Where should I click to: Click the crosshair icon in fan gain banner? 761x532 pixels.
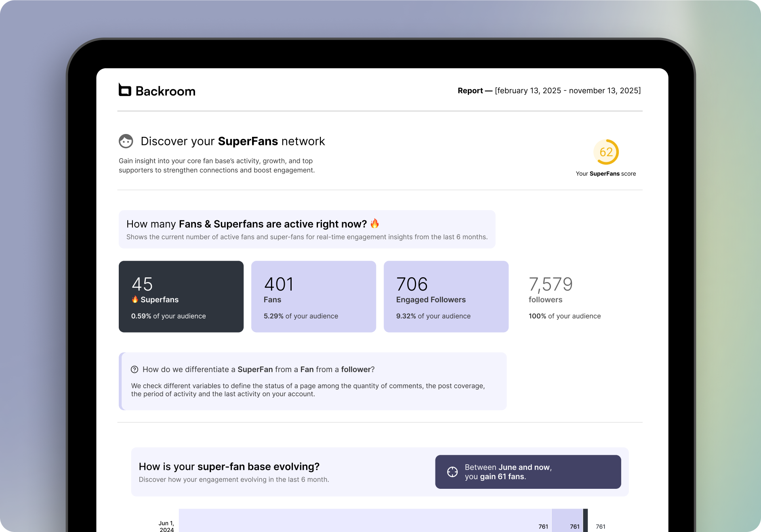pyautogui.click(x=452, y=472)
